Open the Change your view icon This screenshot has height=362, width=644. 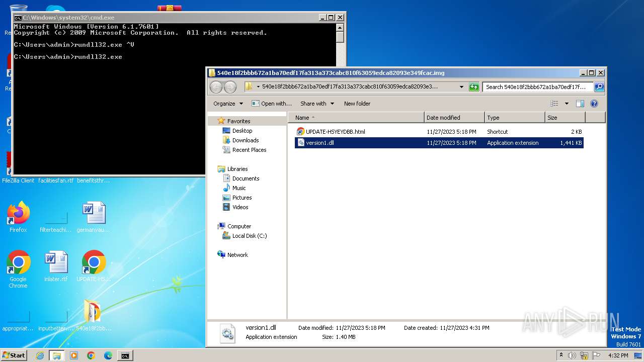554,104
